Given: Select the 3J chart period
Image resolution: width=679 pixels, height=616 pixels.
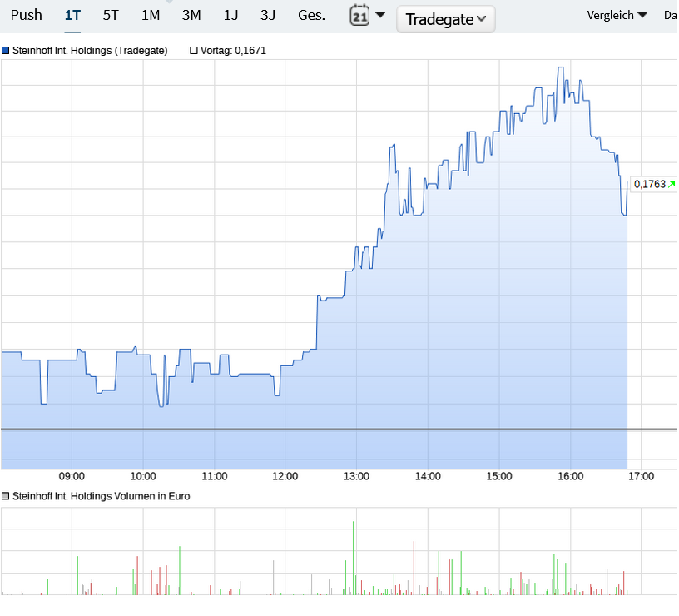Looking at the screenshot, I should (x=267, y=14).
